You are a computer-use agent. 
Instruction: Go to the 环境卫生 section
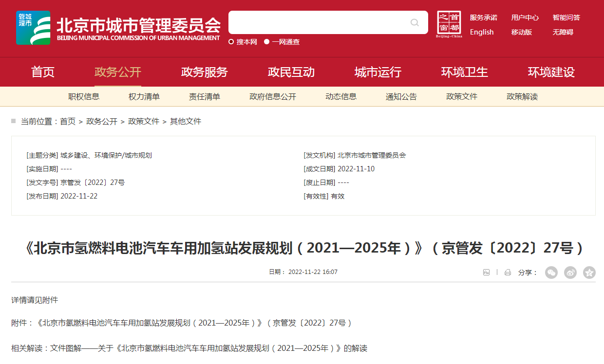click(465, 73)
